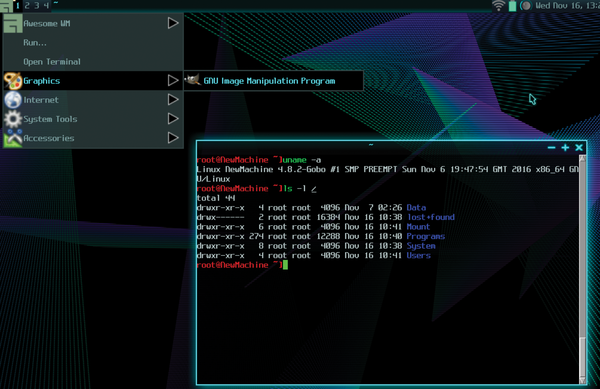Switch to workspace tag 2

click(x=27, y=5)
